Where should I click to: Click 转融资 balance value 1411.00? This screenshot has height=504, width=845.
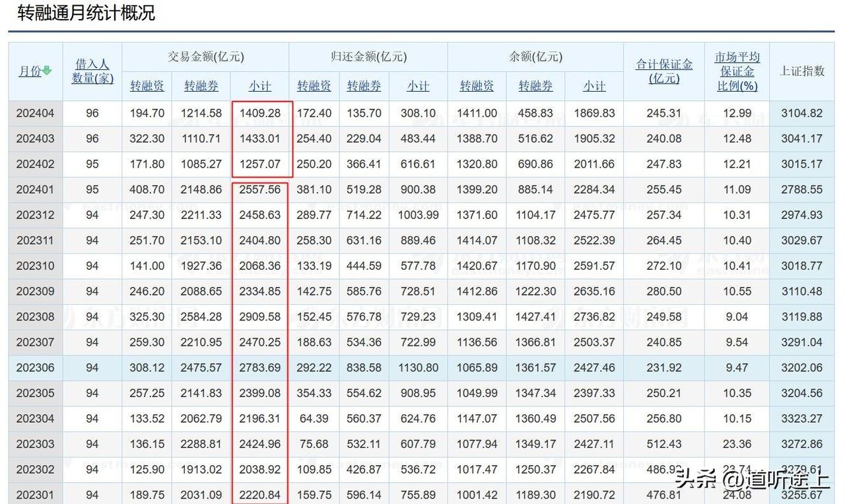click(x=477, y=113)
